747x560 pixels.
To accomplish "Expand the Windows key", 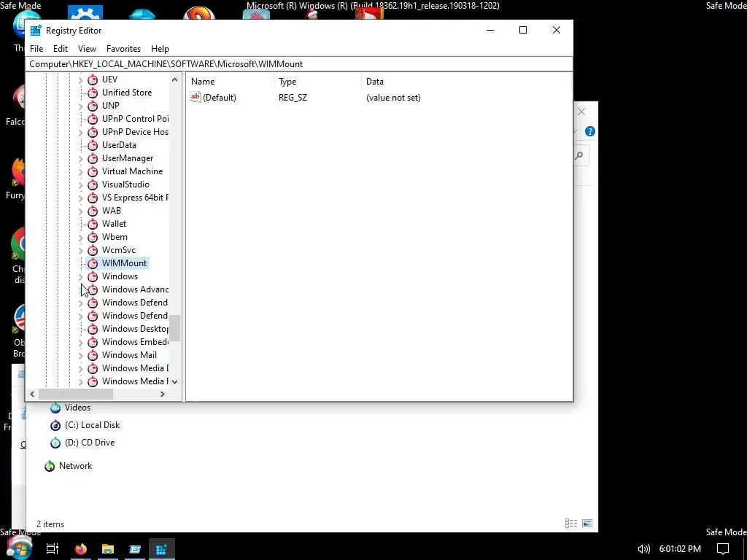I will (80, 276).
